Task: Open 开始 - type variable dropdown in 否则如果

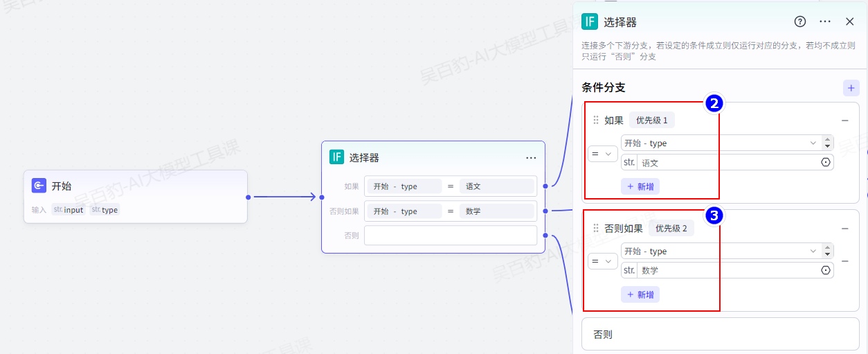Action: coord(720,251)
